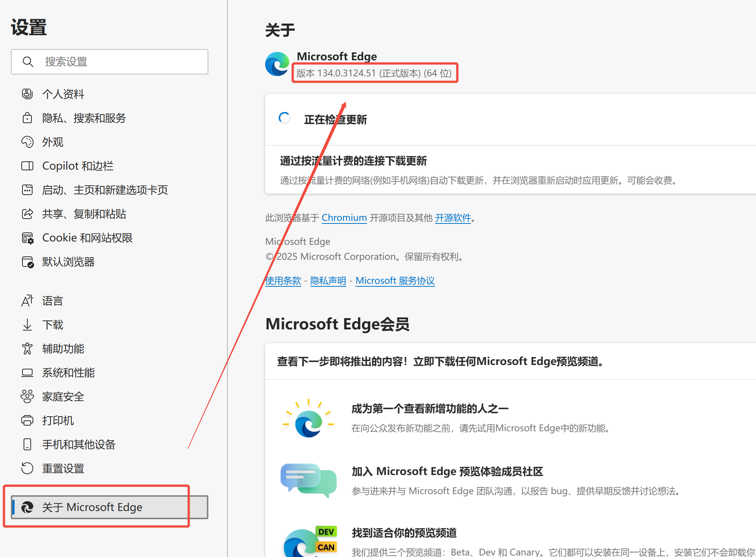The image size is (756, 557).
Task: Open 打印机 settings
Action: click(x=58, y=420)
